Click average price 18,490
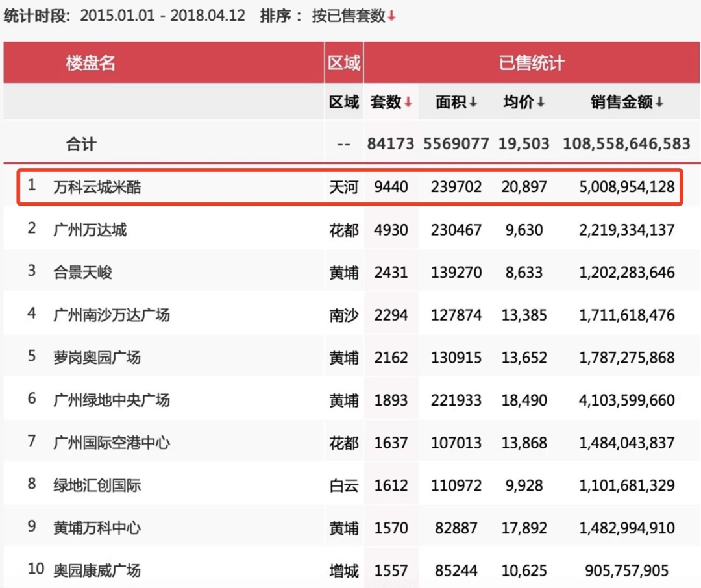 (x=524, y=400)
